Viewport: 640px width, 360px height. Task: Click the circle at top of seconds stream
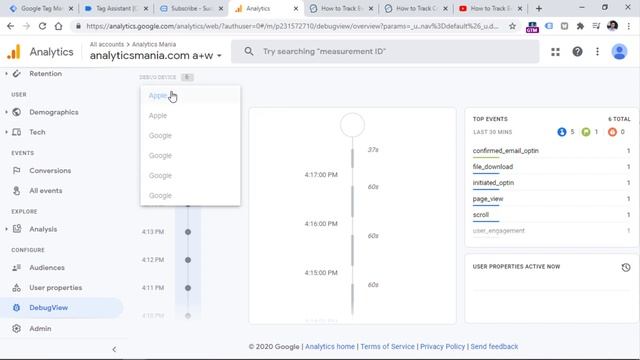[x=352, y=125]
